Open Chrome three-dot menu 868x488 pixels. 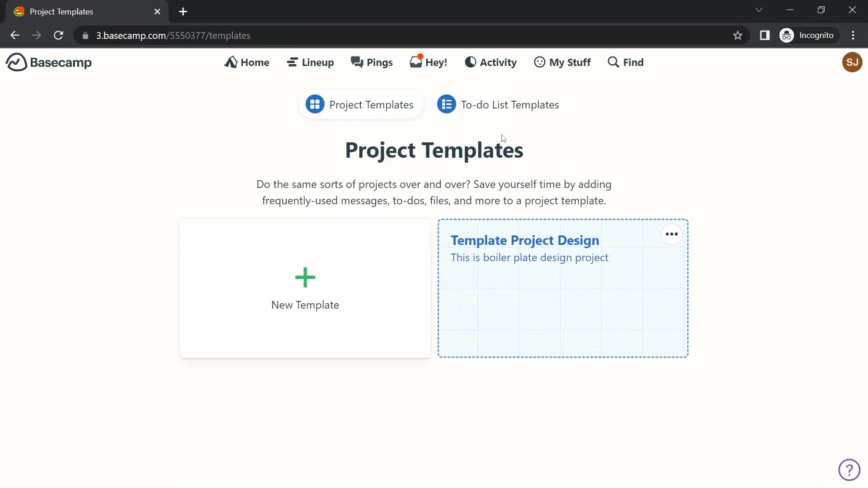click(853, 35)
